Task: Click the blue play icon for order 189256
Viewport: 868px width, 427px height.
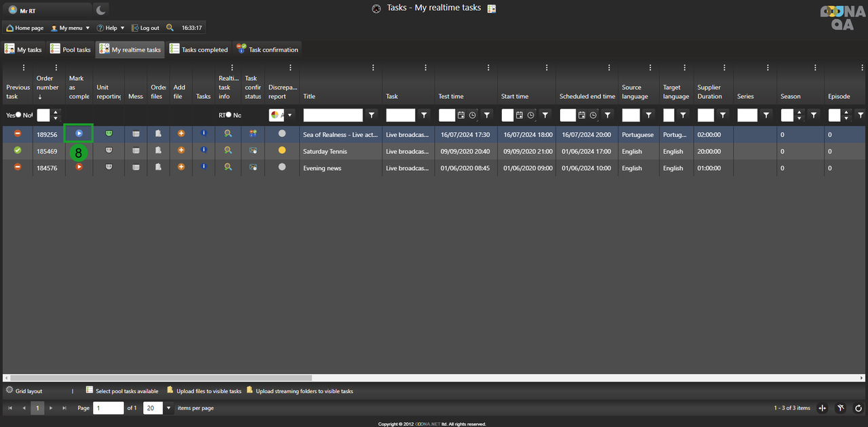Action: 79,134
